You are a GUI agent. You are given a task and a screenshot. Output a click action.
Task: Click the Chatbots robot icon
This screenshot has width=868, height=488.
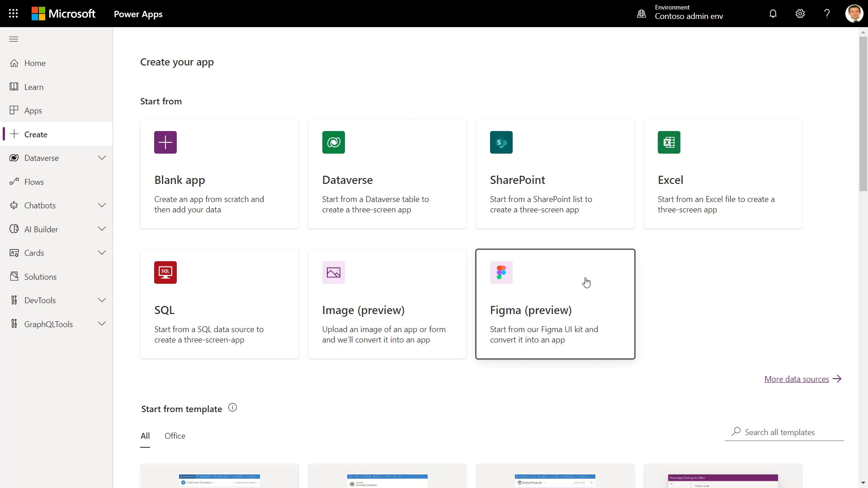click(x=14, y=205)
